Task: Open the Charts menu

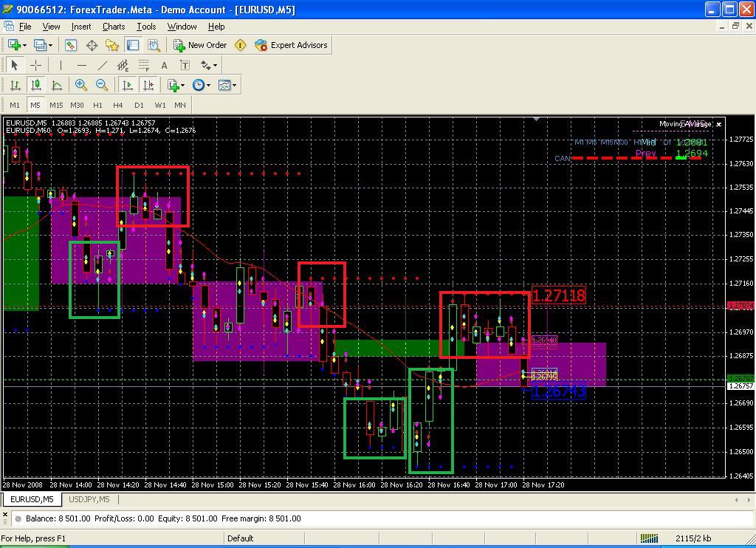Action: [x=114, y=27]
